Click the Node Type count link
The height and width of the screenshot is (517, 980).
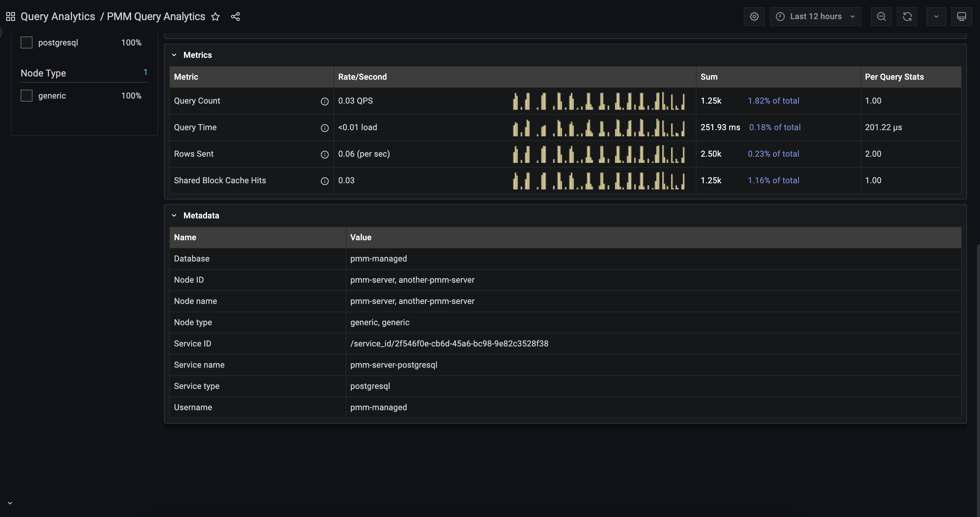click(145, 72)
